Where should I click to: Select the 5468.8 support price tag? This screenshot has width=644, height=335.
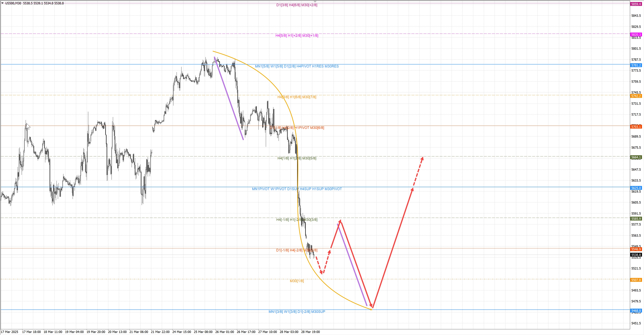coord(636,311)
